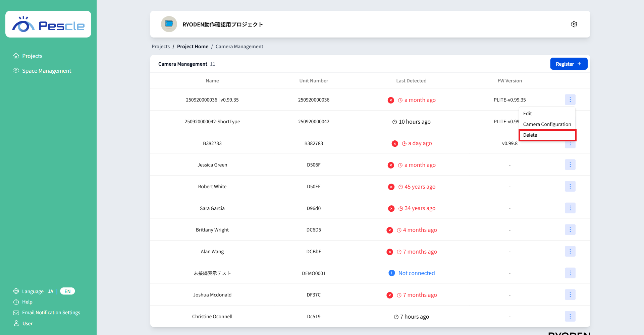644x335 pixels.
Task: Select Camera Configuration in context menu
Action: tap(547, 124)
